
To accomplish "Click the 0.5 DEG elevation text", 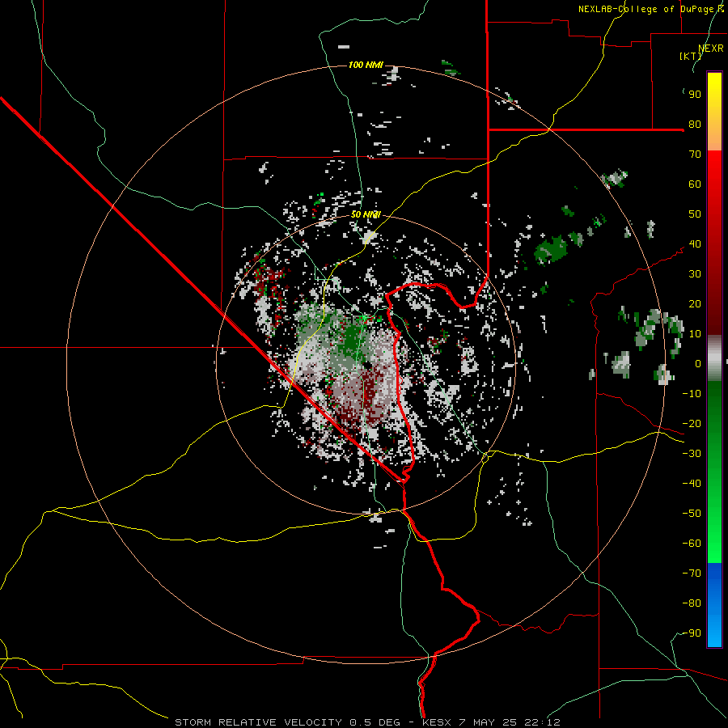I will (375, 722).
